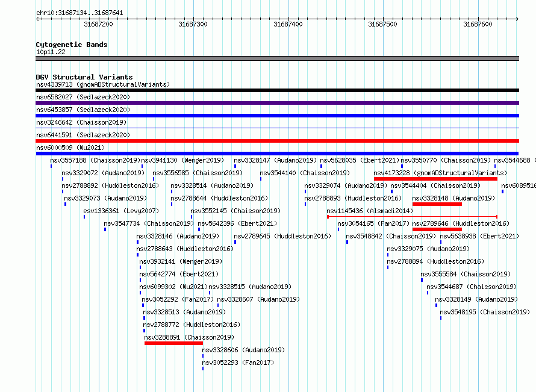
Task: Open nsv2788894 (Huddleston2016) label
Action: [435, 261]
